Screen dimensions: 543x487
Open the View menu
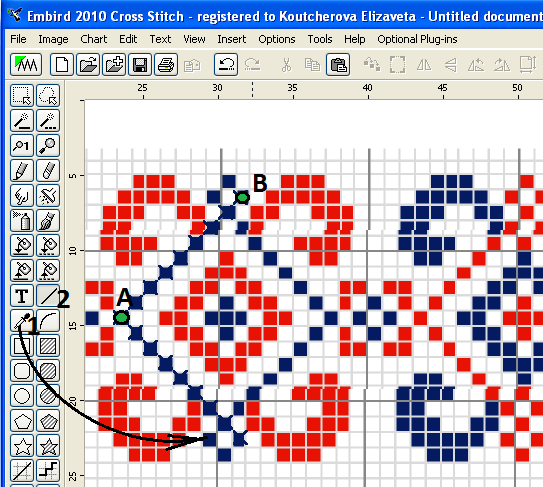(x=194, y=39)
